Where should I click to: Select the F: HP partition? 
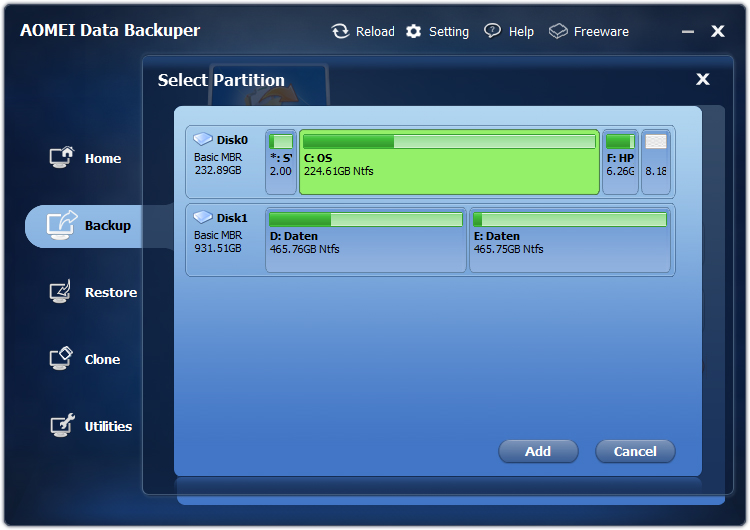coord(620,162)
